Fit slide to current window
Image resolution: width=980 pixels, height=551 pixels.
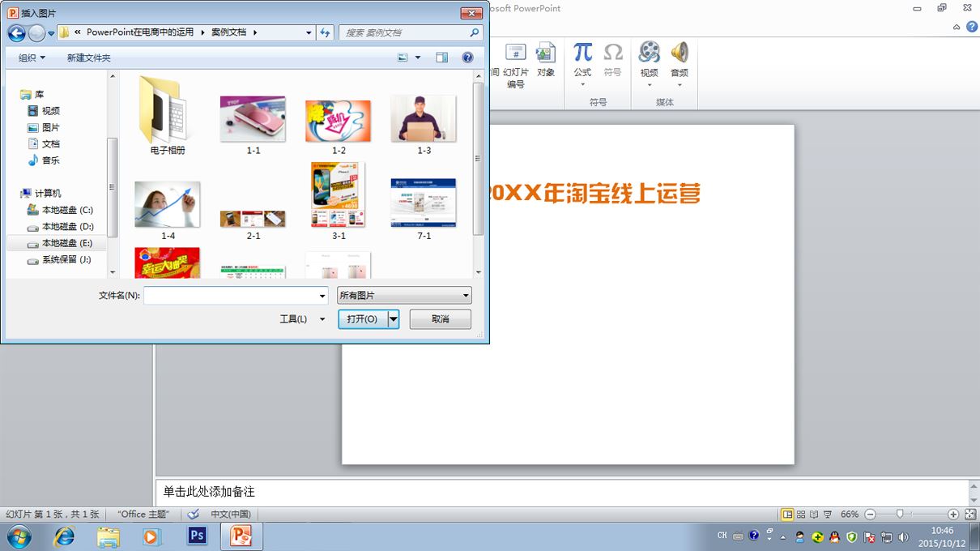click(970, 515)
